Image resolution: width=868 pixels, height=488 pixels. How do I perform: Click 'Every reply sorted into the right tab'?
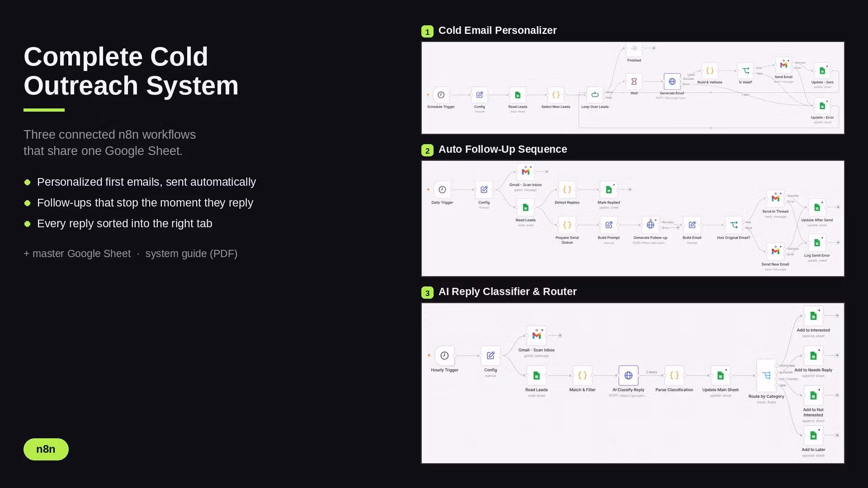pyautogui.click(x=124, y=224)
